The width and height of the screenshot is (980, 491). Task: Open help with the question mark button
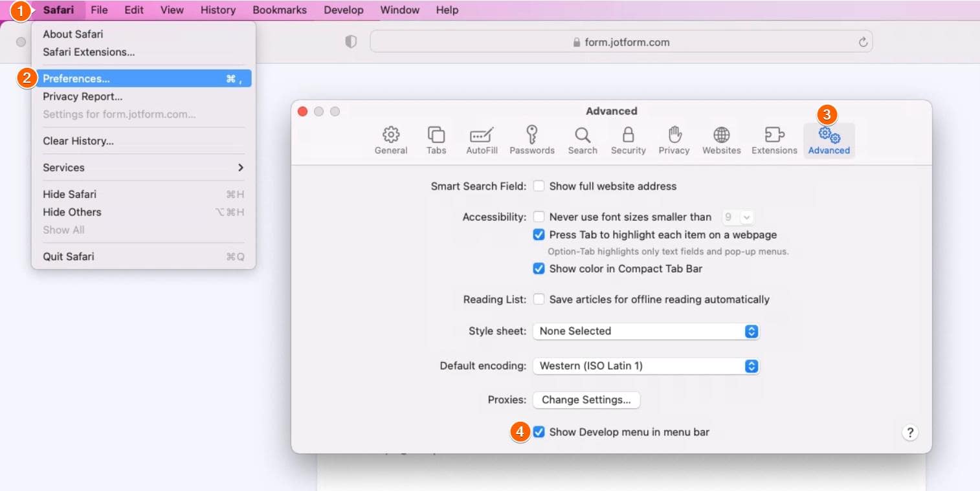[910, 432]
